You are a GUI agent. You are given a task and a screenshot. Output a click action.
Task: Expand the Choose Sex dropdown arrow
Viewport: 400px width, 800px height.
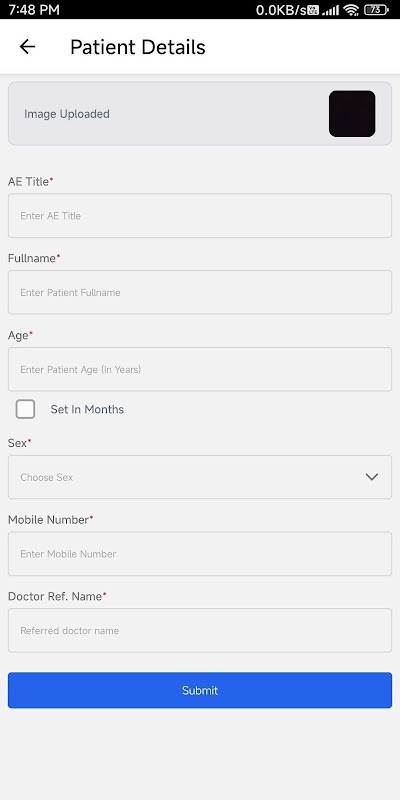[372, 477]
